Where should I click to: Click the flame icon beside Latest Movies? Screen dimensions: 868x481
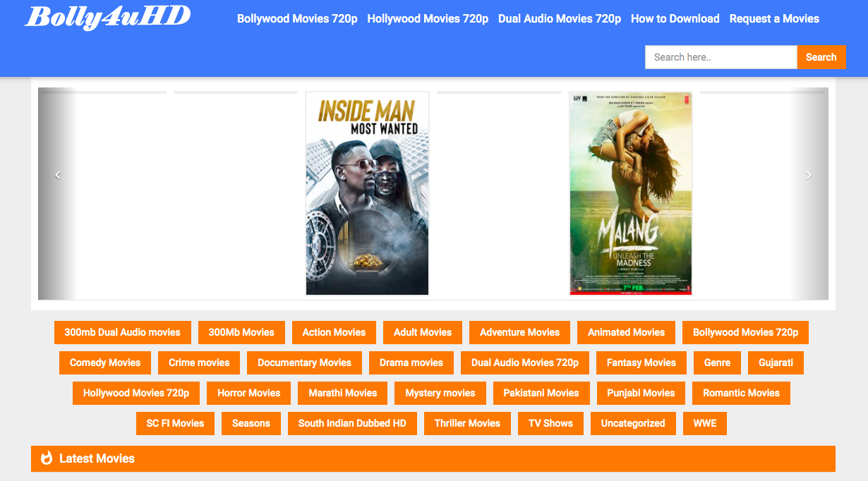[47, 458]
